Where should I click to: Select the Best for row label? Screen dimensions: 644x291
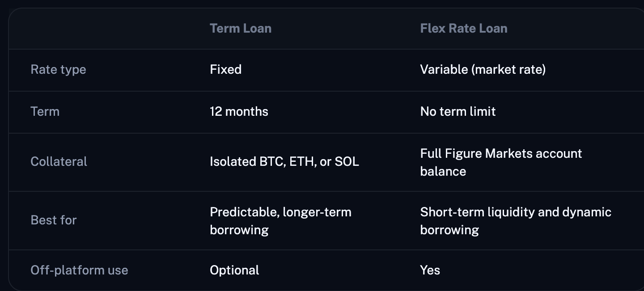click(x=54, y=220)
